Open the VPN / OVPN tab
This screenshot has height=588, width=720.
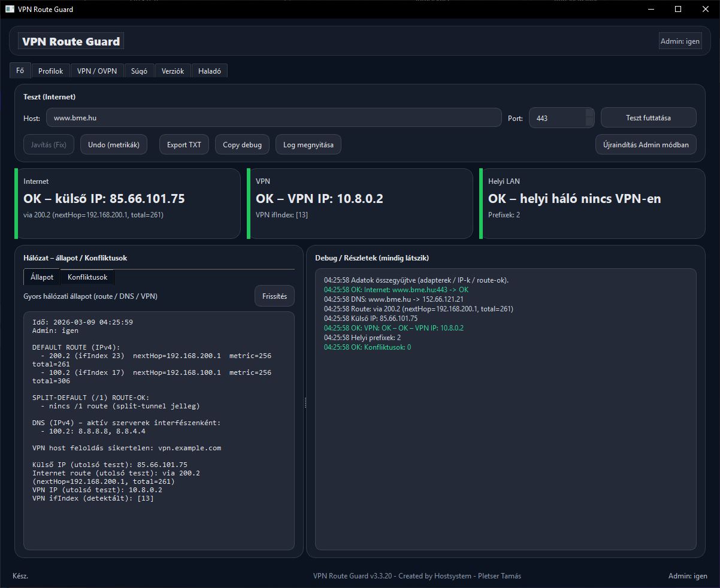point(97,71)
